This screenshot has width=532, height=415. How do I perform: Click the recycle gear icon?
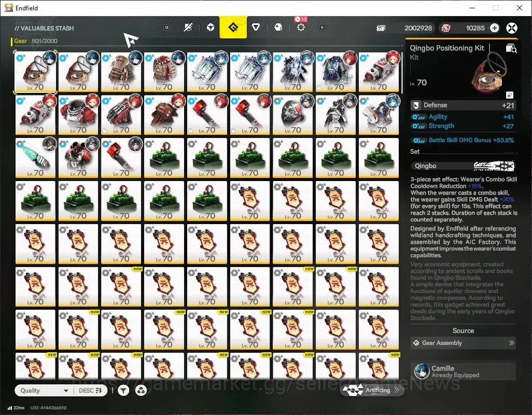[141, 391]
